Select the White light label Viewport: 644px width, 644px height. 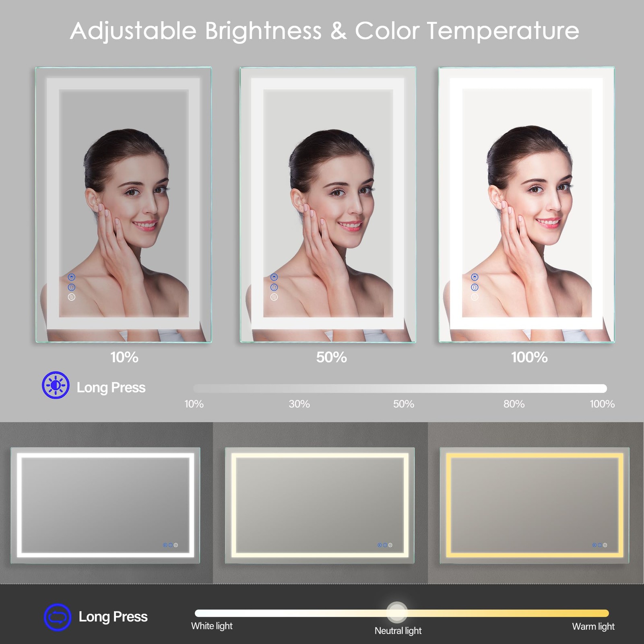tap(212, 626)
